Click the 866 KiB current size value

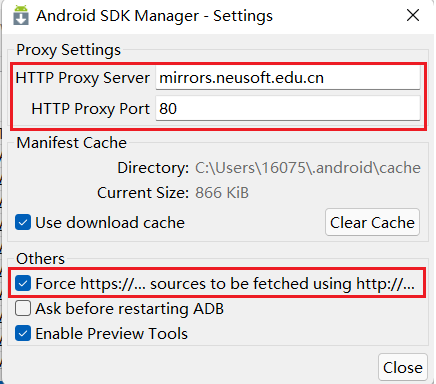tap(222, 193)
